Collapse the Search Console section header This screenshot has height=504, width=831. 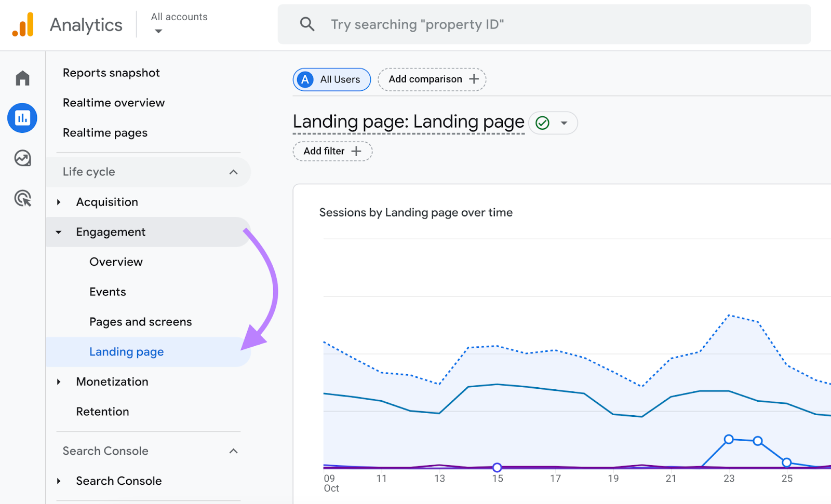pos(233,451)
